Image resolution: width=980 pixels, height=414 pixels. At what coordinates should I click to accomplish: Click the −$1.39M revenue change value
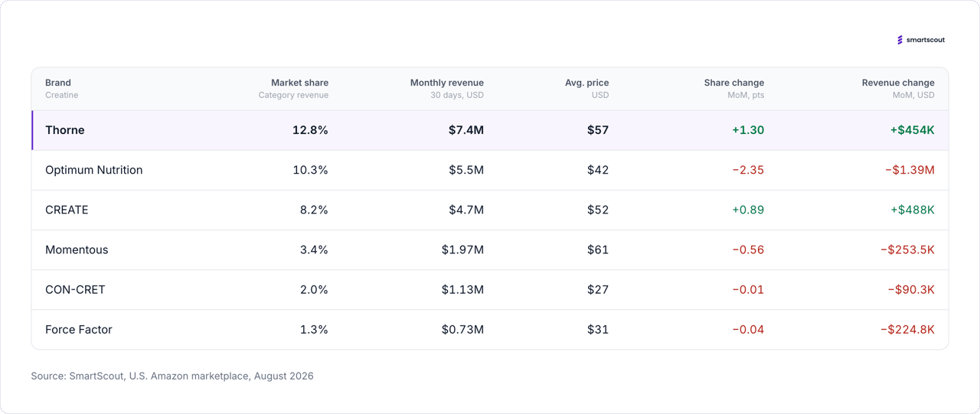click(x=910, y=170)
